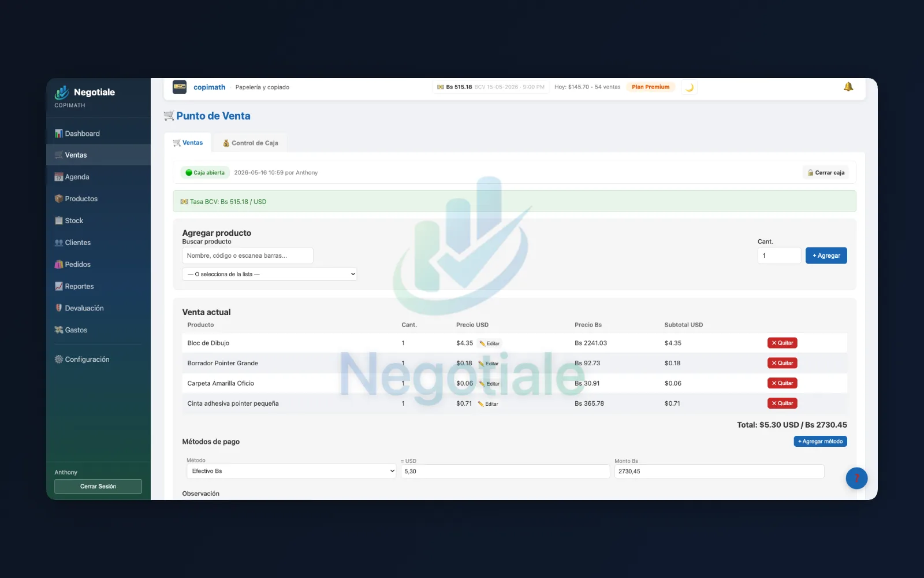Click the Bs 2241.03 price cell

(591, 343)
